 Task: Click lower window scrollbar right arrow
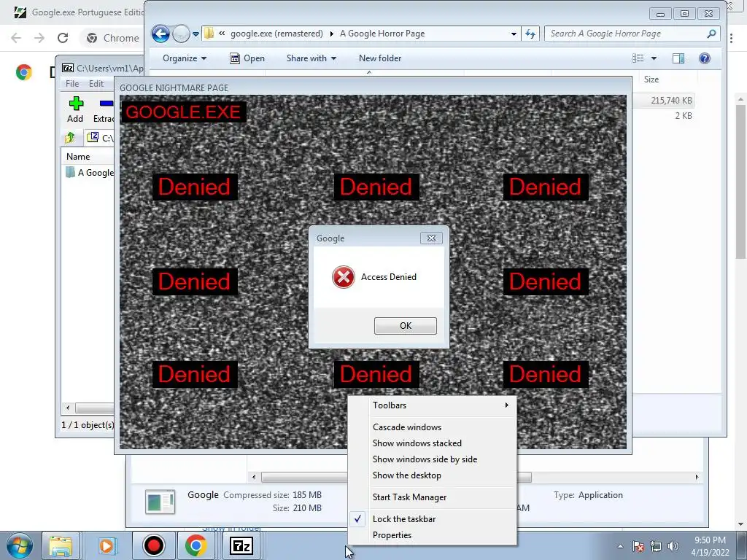point(697,477)
